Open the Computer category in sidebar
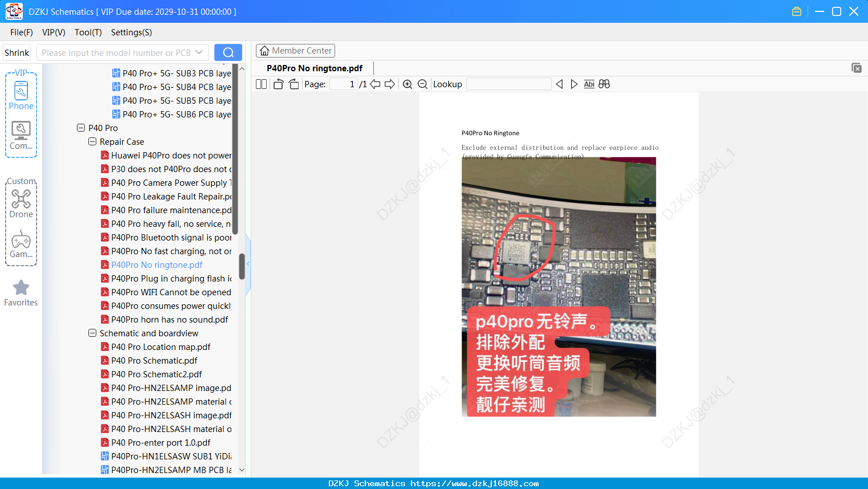This screenshot has width=868, height=489. tap(21, 136)
